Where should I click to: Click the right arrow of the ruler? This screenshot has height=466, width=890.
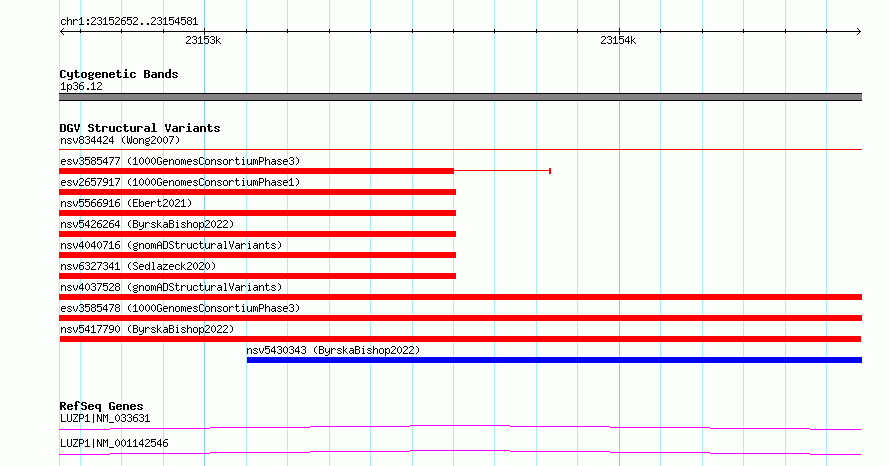coord(858,32)
